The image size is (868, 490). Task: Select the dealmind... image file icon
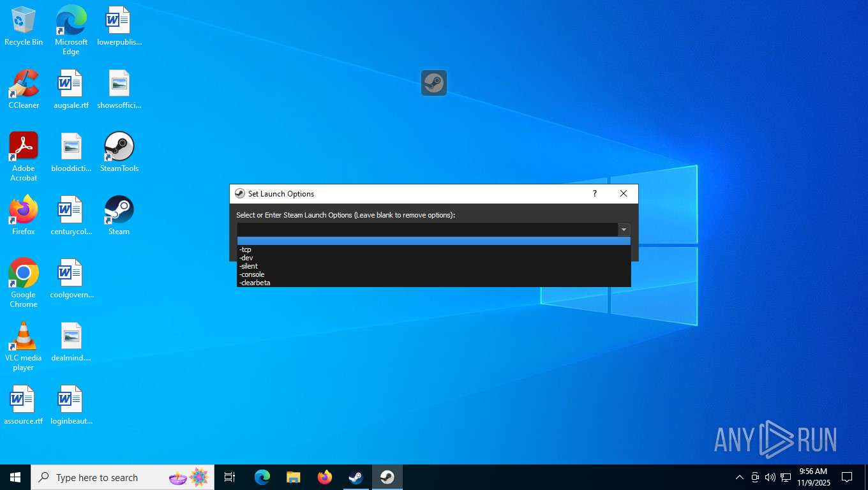click(x=71, y=342)
